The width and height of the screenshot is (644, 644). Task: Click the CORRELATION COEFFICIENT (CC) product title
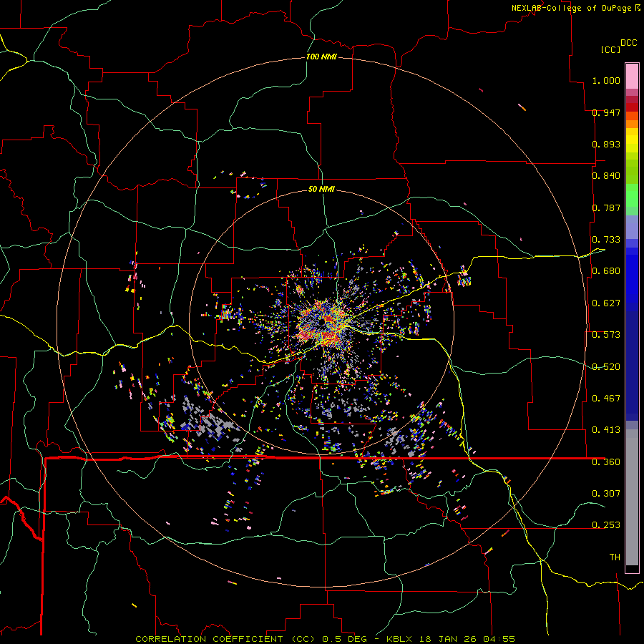[225, 639]
